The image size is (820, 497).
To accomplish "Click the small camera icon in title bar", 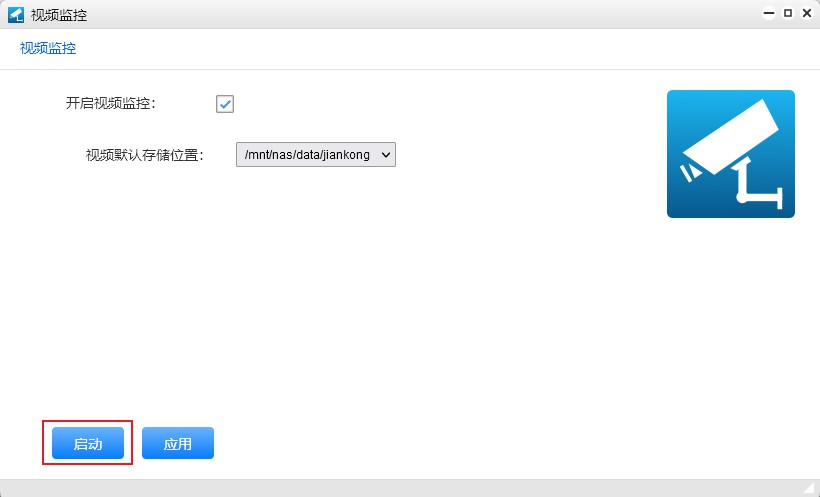I will pos(15,14).
